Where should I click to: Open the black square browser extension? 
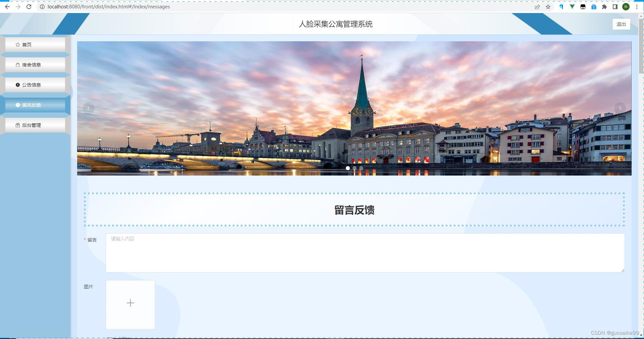tap(583, 7)
